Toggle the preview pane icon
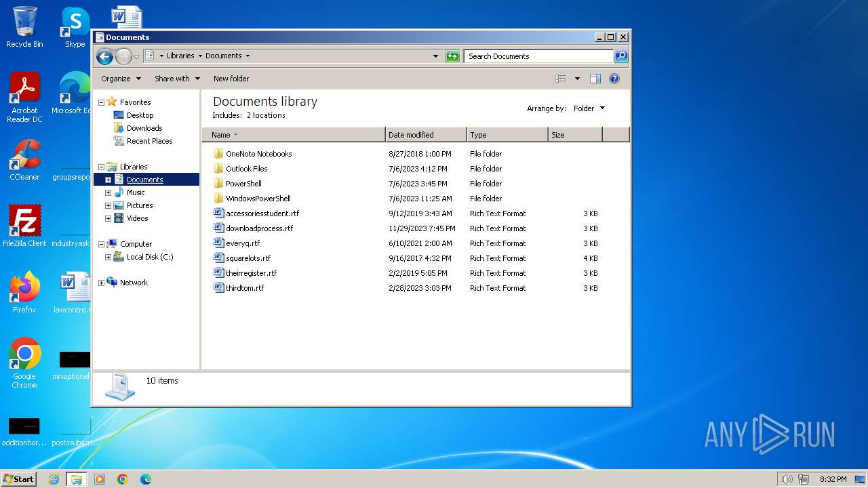 click(x=595, y=79)
